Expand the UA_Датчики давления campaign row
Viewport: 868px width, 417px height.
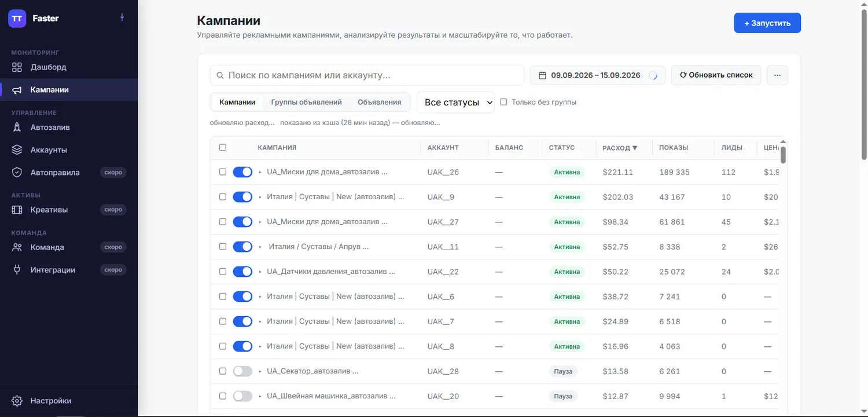click(260, 272)
